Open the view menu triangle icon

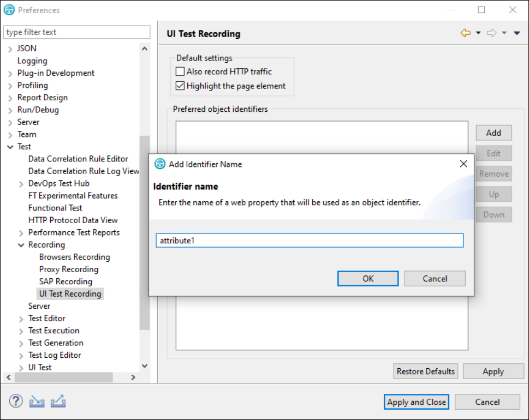point(516,33)
